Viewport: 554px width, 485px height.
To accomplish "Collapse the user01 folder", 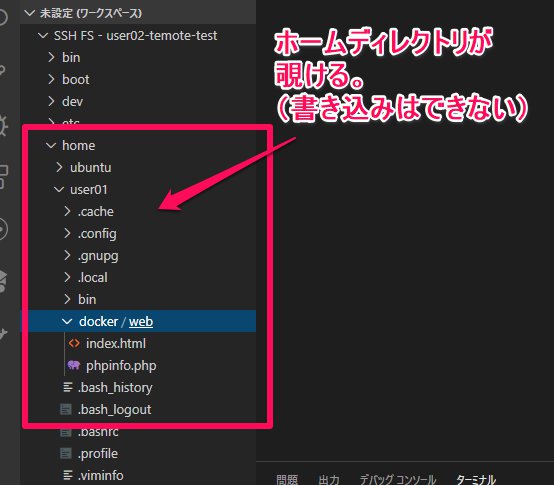I will pyautogui.click(x=59, y=190).
